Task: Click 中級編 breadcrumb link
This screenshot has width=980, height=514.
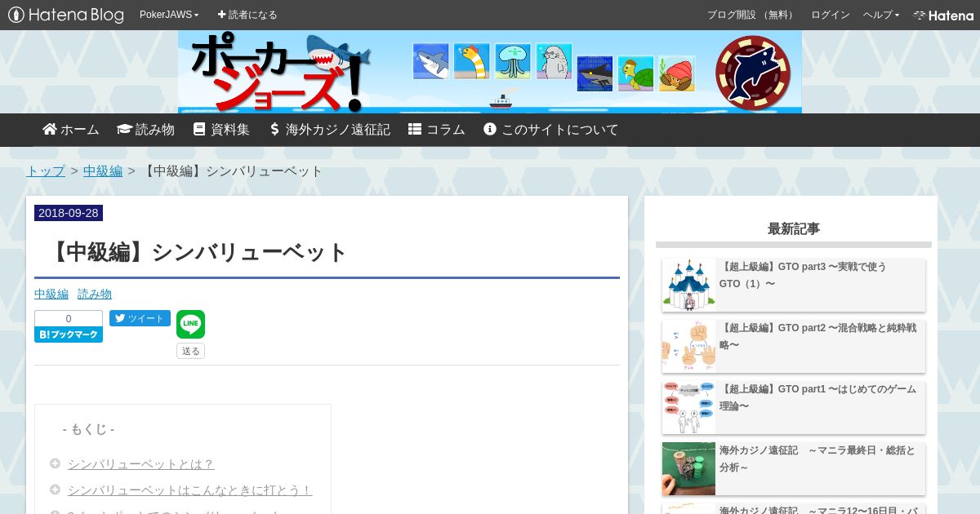Action: 103,171
